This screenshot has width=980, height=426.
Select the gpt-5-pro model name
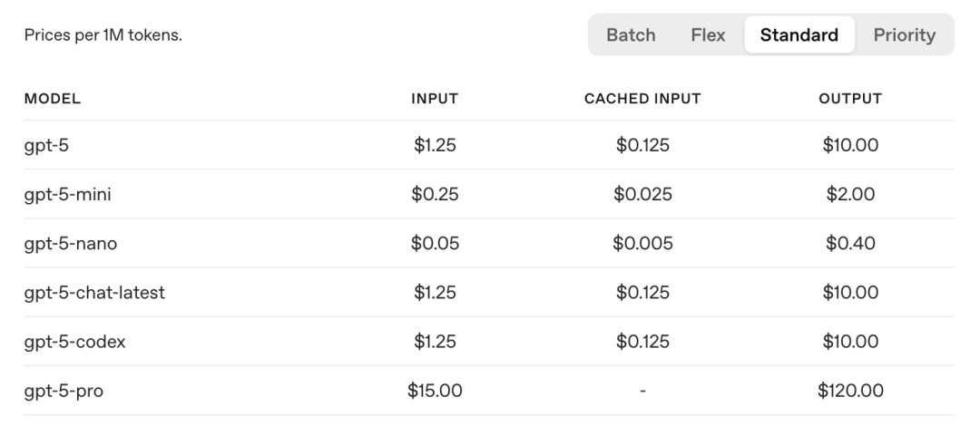[x=62, y=392]
